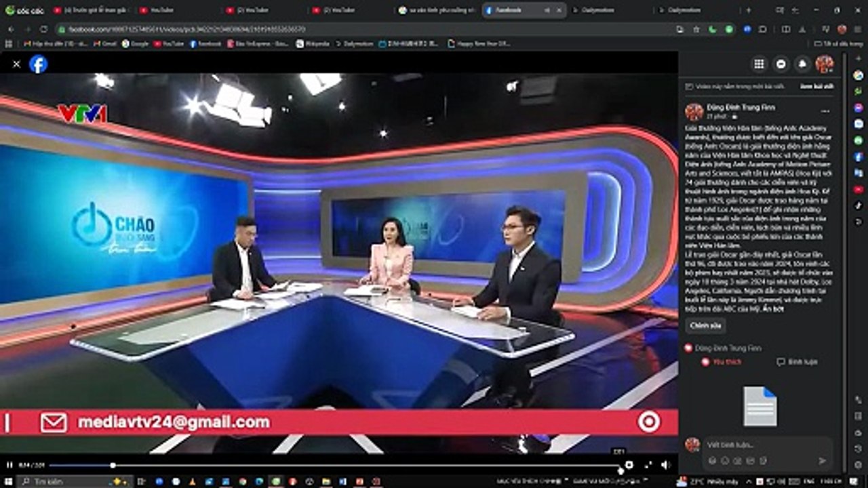Open Đặng Đình Trung Finn profile name
Image resolution: width=868 pixels, height=488 pixels.
tap(741, 107)
